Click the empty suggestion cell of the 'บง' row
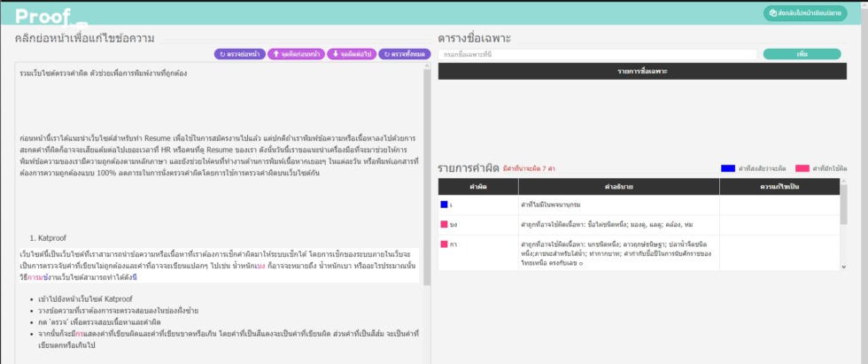Image resolution: width=868 pixels, height=364 pixels. [x=779, y=225]
